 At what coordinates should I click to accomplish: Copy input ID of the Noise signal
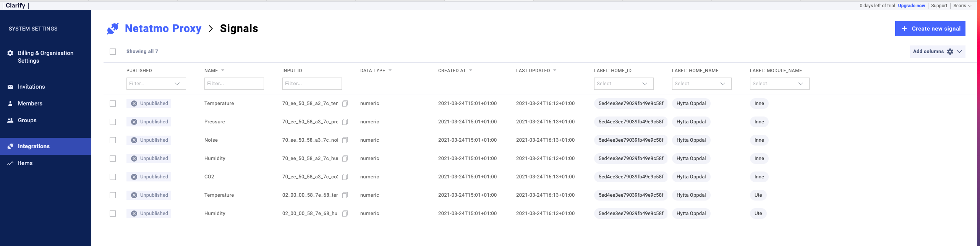(345, 140)
